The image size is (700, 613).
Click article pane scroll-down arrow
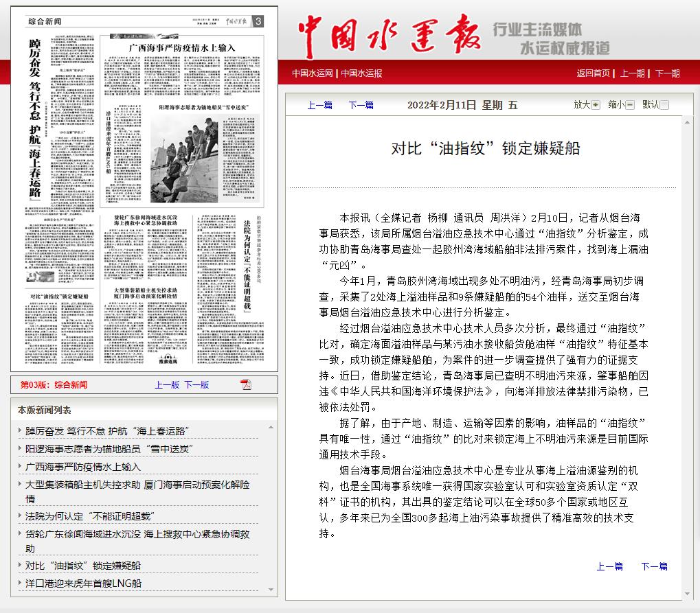687,594
